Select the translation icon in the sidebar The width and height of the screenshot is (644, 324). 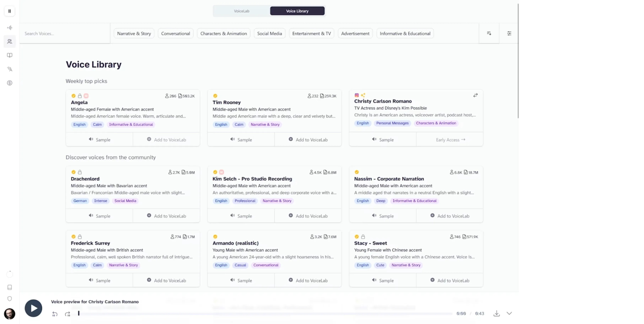[x=9, y=69]
